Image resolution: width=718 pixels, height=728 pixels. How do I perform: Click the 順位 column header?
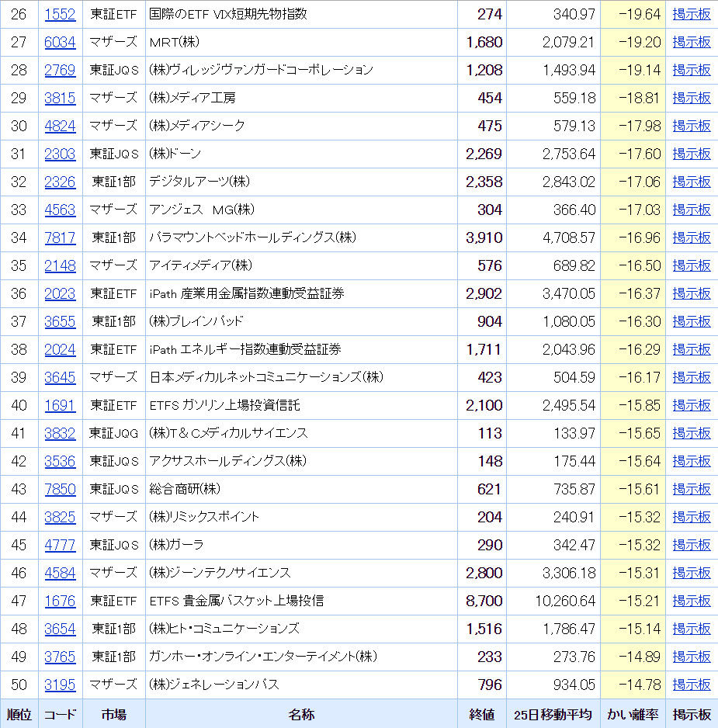[x=19, y=714]
